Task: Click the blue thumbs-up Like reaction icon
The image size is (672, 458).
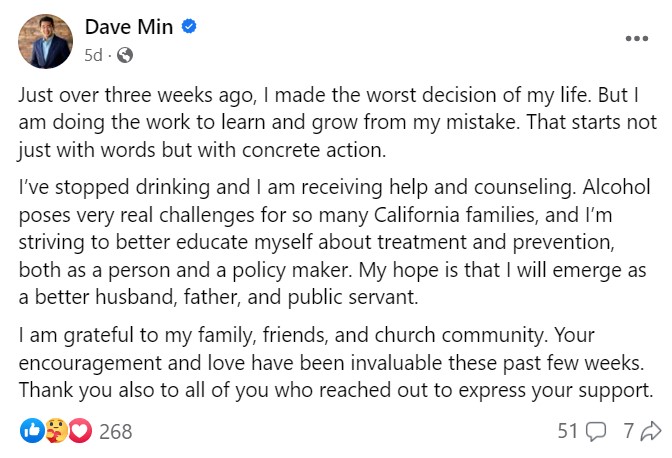Action: point(32,431)
